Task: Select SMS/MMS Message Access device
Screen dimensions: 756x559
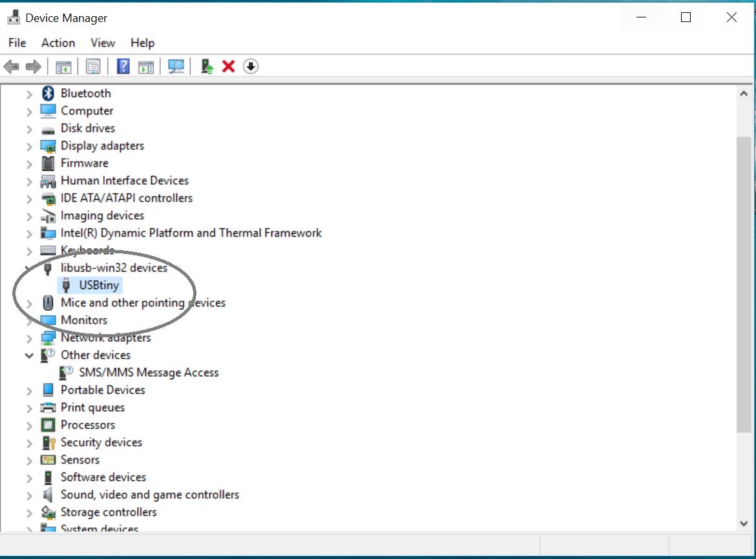Action: pos(149,372)
